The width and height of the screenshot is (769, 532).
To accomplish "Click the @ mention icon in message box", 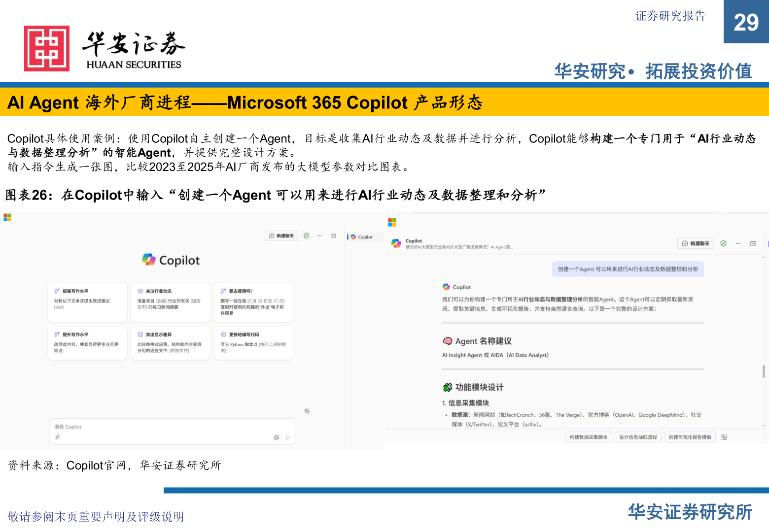I will (x=276, y=437).
